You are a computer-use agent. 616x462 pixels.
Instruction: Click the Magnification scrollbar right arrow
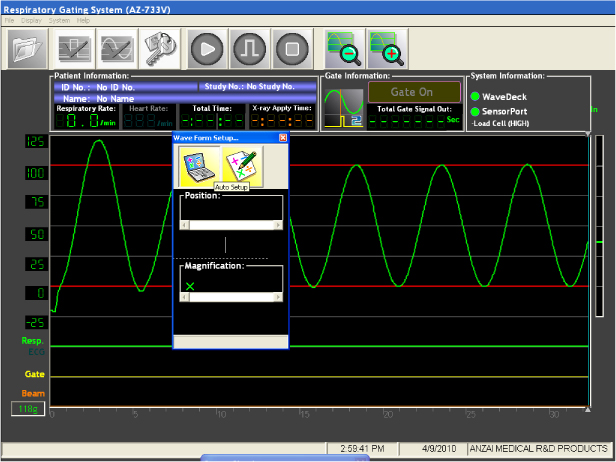click(279, 297)
